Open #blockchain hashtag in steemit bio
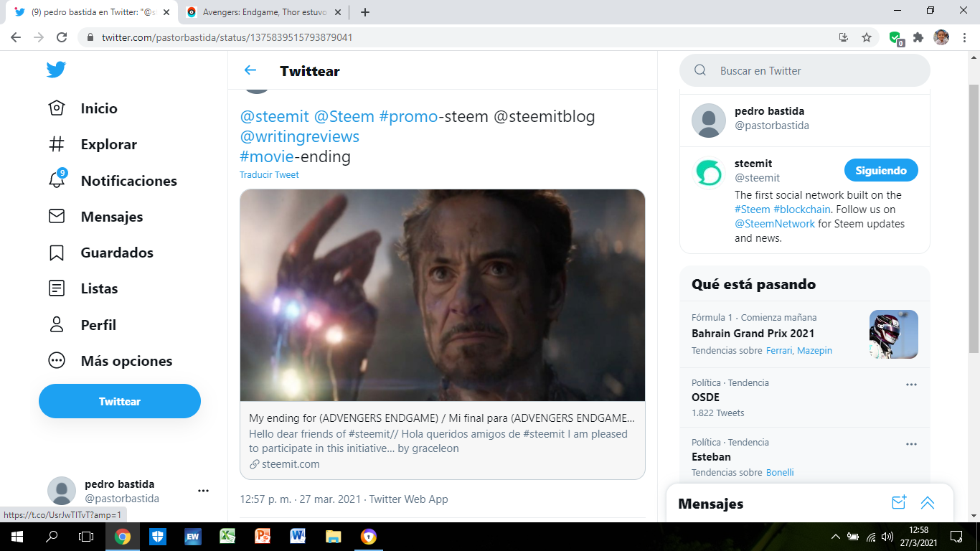980x551 pixels. (801, 209)
